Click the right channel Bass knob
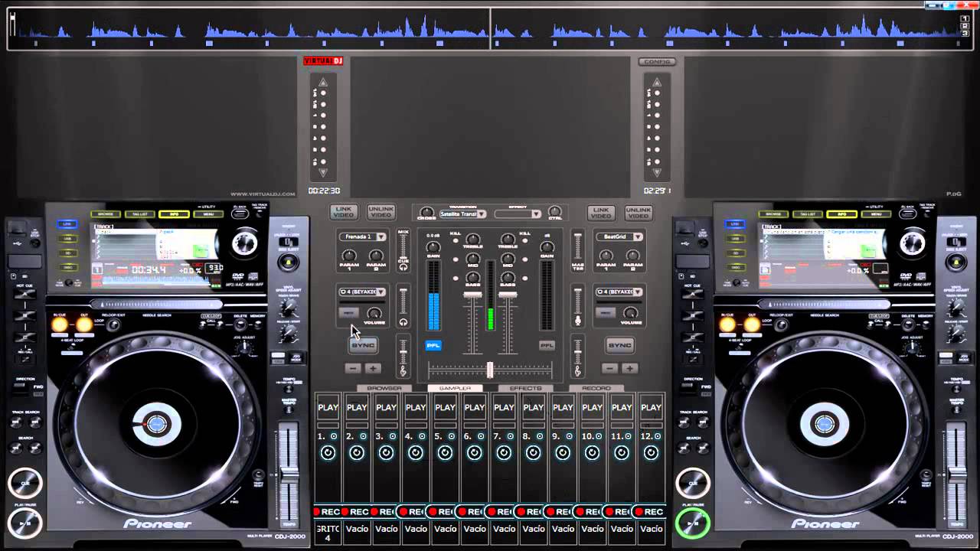The image size is (980, 551). (508, 279)
